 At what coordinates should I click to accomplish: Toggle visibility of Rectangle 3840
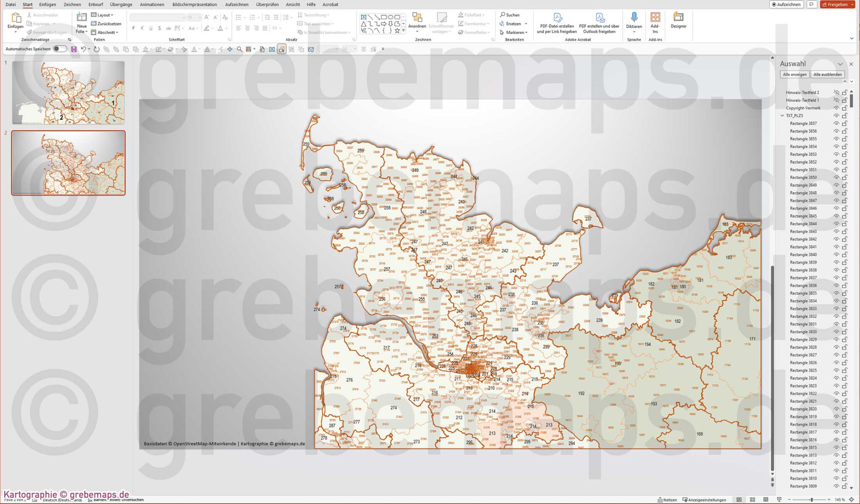pos(836,255)
